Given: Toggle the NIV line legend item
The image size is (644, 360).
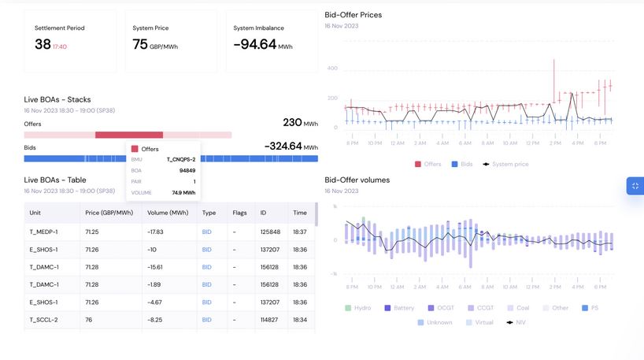Looking at the screenshot, I should (x=516, y=322).
